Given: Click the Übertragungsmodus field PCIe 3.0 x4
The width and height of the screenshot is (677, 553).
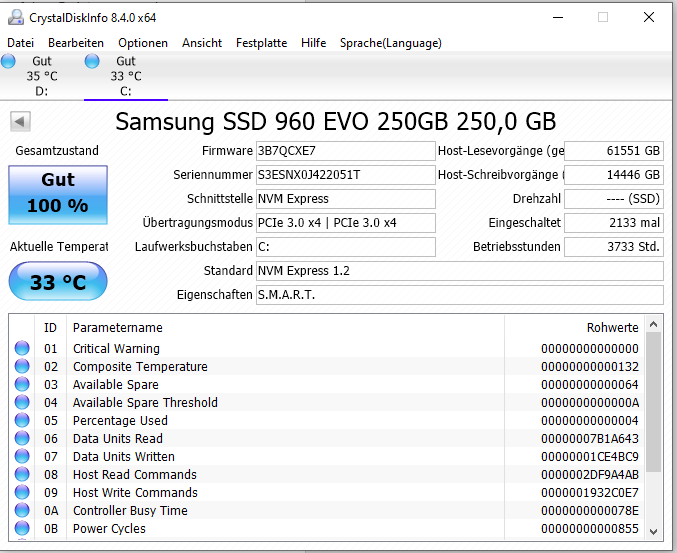Looking at the screenshot, I should pyautogui.click(x=345, y=223).
